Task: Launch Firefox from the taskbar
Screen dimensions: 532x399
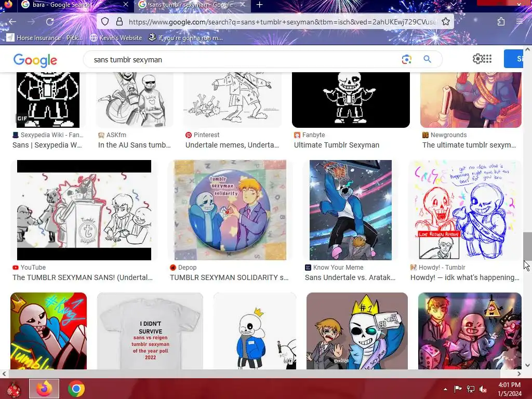Action: coord(44,389)
